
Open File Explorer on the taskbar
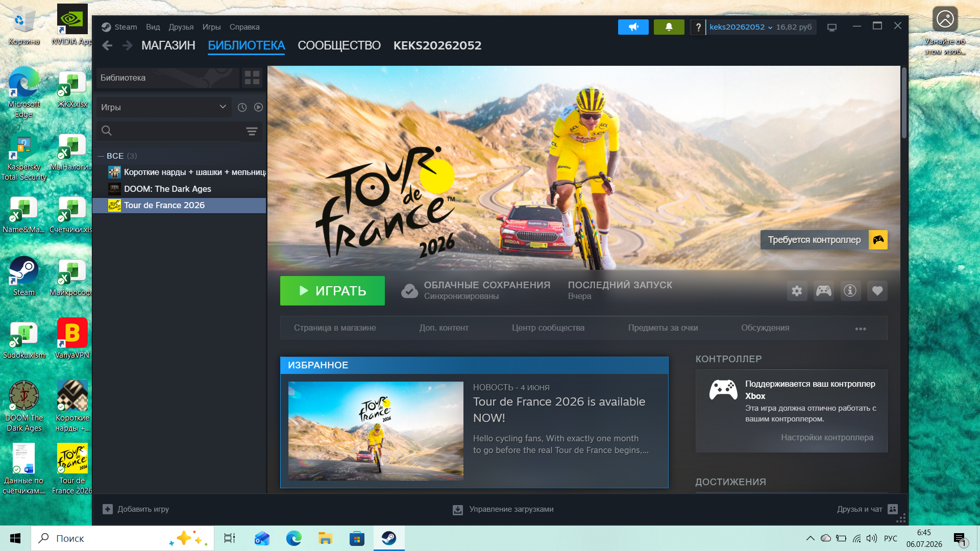pyautogui.click(x=325, y=538)
